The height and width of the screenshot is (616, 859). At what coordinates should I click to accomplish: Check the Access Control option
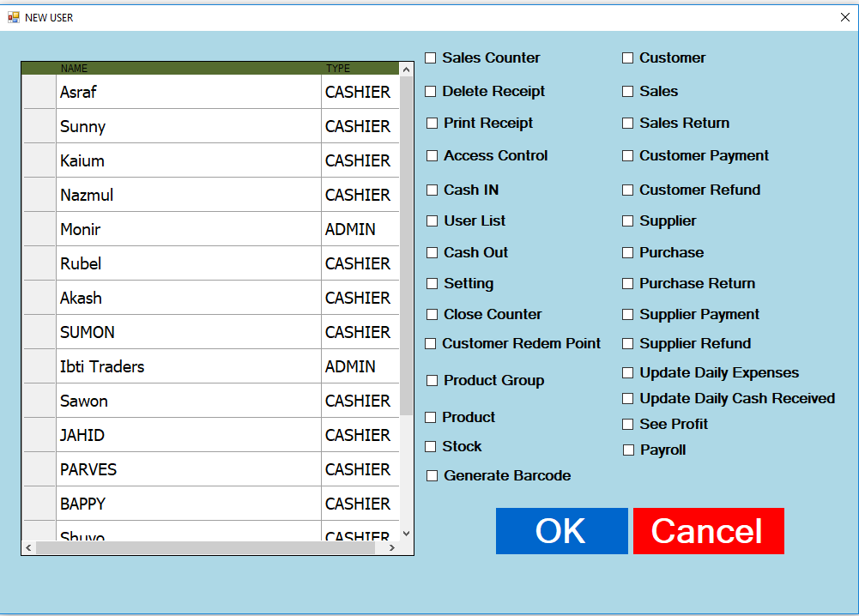pyautogui.click(x=433, y=156)
